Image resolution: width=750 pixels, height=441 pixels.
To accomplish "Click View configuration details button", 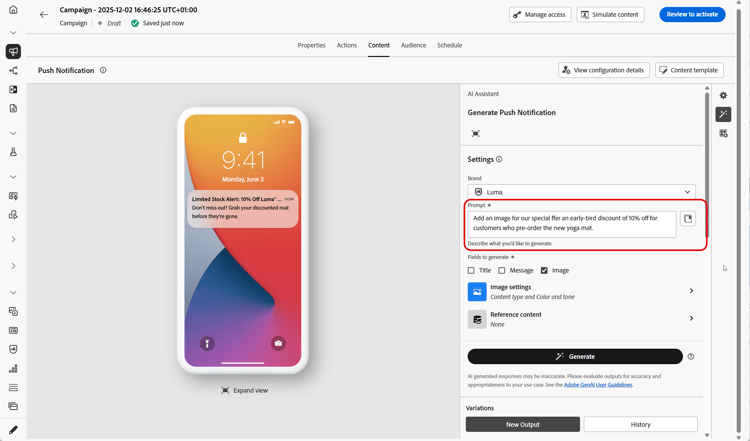I will 604,70.
